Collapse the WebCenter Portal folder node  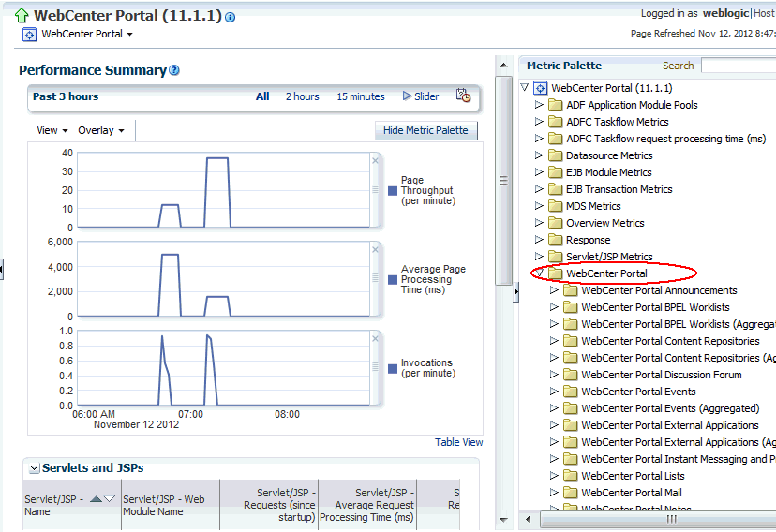pyautogui.click(x=540, y=273)
